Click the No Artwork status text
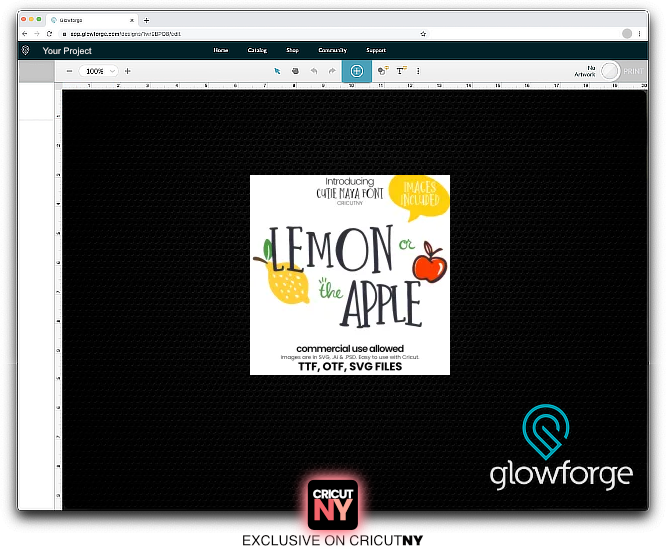 click(x=585, y=71)
